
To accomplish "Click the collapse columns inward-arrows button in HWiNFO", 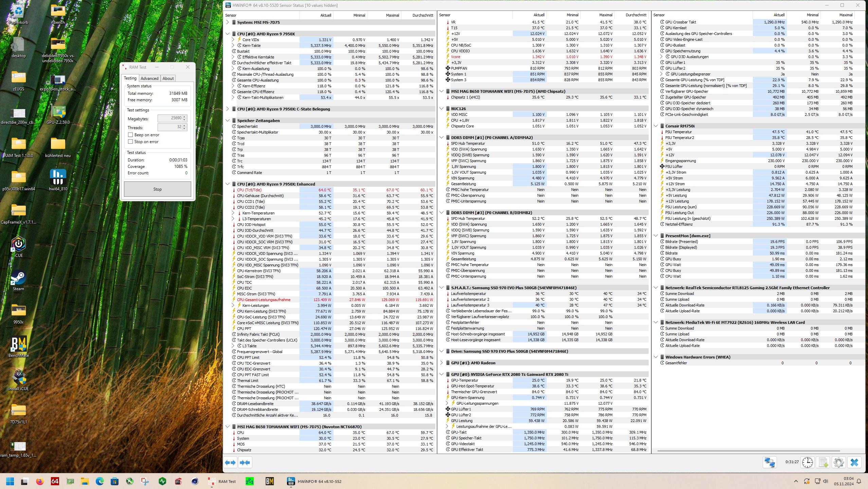I will click(245, 462).
